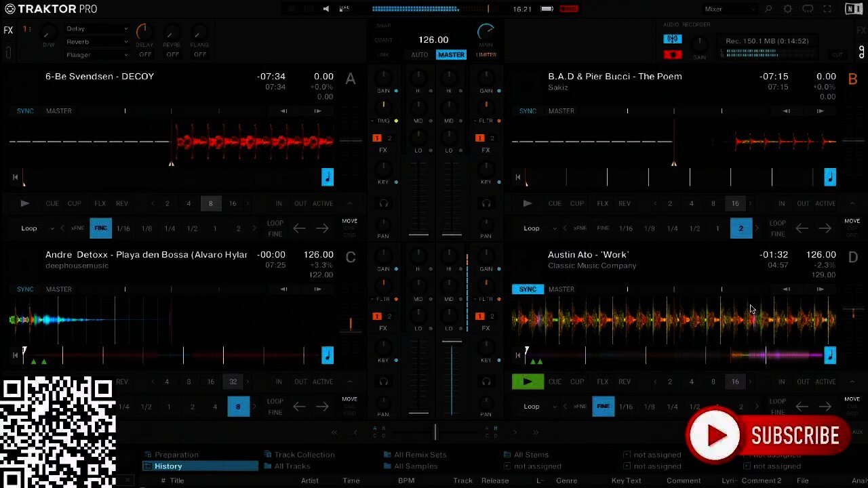
Task: Toggle SYNC on Deck A
Action: [x=25, y=110]
